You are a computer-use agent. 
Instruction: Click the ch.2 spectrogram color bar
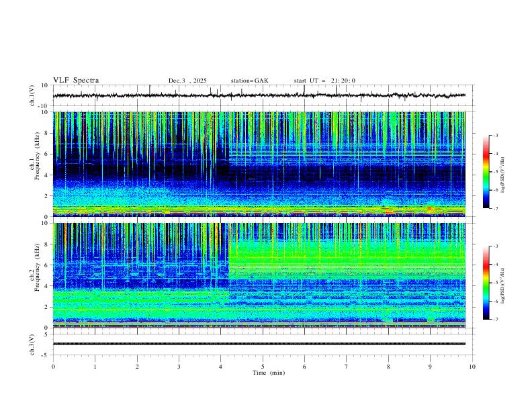[486, 283]
